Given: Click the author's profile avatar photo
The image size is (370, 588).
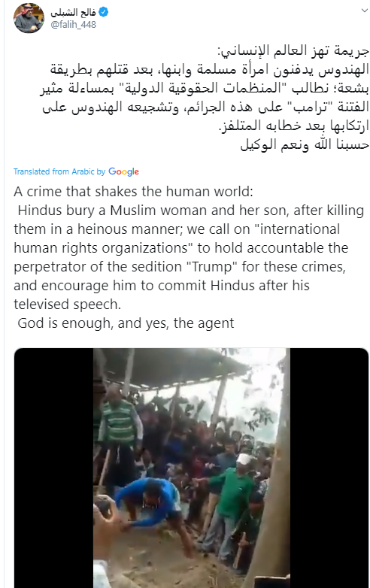Looking at the screenshot, I should tap(29, 18).
